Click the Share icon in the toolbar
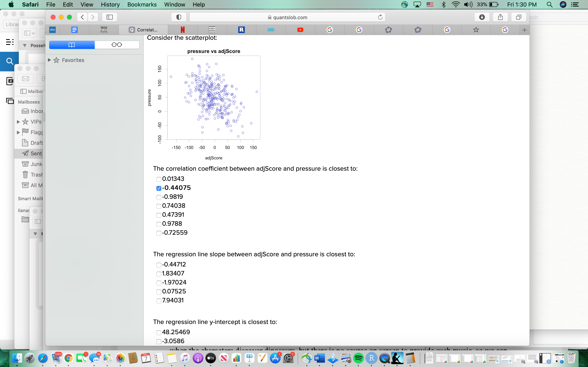Screen dimensions: 588x367 pyautogui.click(x=500, y=17)
